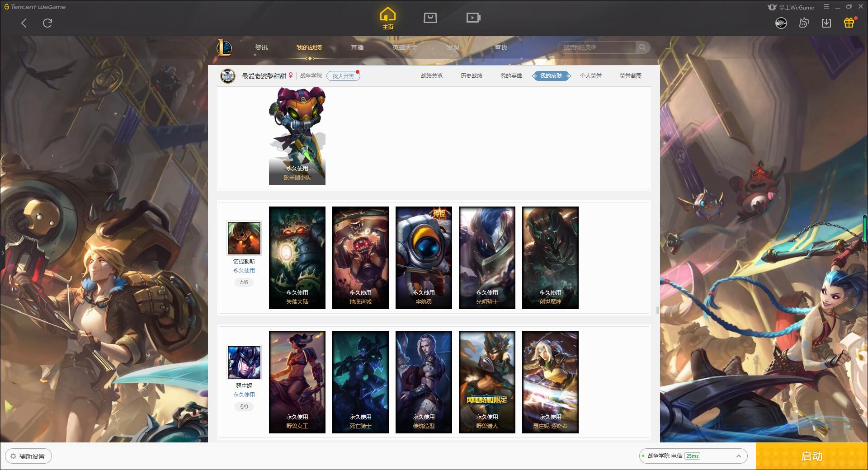Open the 发现 tab
The height and width of the screenshot is (470, 868).
[x=453, y=47]
